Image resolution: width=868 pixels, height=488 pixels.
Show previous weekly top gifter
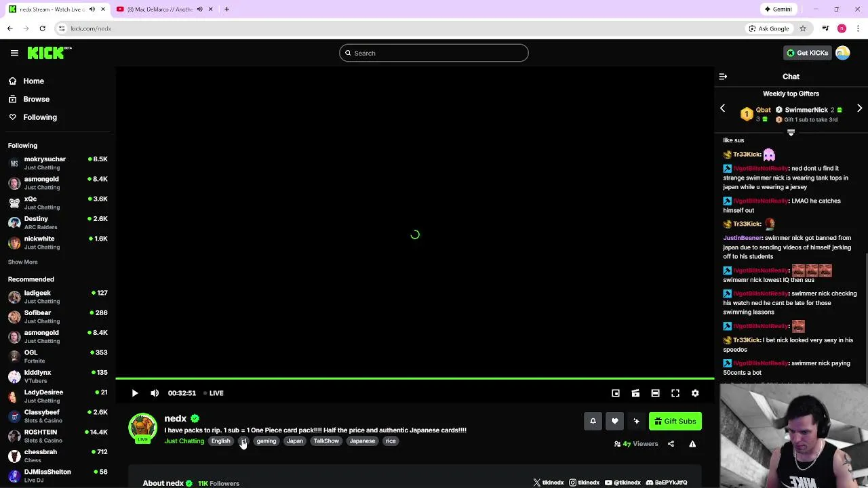click(x=722, y=108)
